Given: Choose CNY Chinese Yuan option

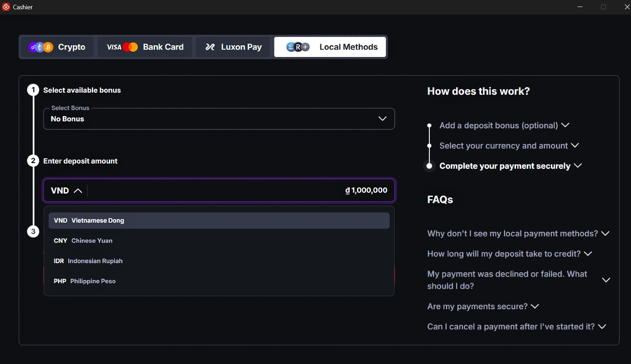Looking at the screenshot, I should 219,240.
